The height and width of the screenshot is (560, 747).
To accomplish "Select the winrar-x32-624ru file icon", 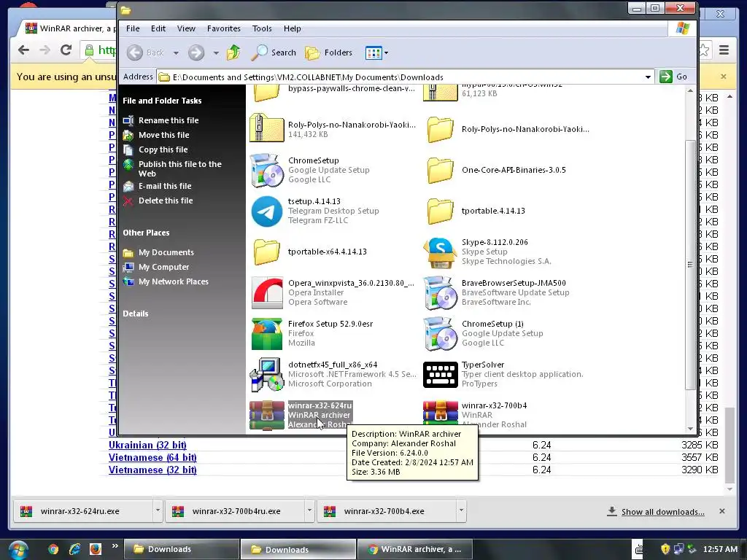I will click(x=267, y=415).
